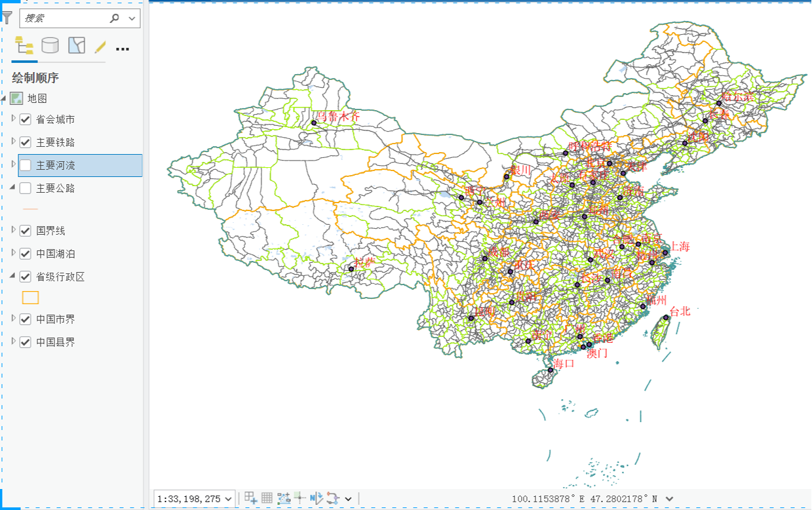Viewport: 812px width, 510px height.
Task: Open the coordinate display units dropdown
Action: coord(669,499)
